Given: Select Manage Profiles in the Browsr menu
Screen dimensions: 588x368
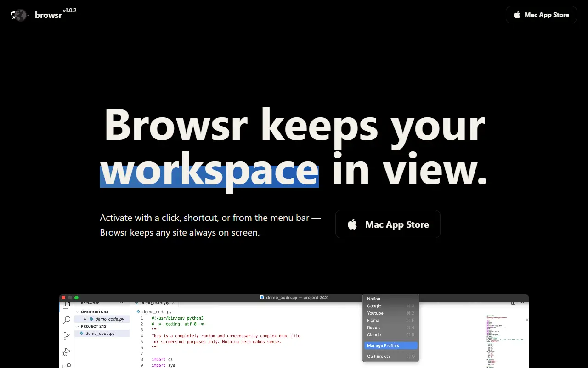Looking at the screenshot, I should click(390, 345).
